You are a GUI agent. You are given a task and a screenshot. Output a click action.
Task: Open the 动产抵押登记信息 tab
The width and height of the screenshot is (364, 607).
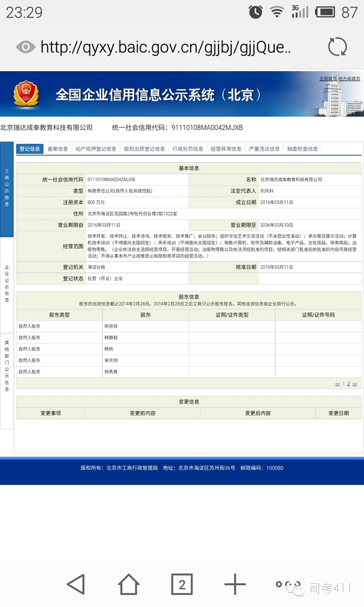95,149
